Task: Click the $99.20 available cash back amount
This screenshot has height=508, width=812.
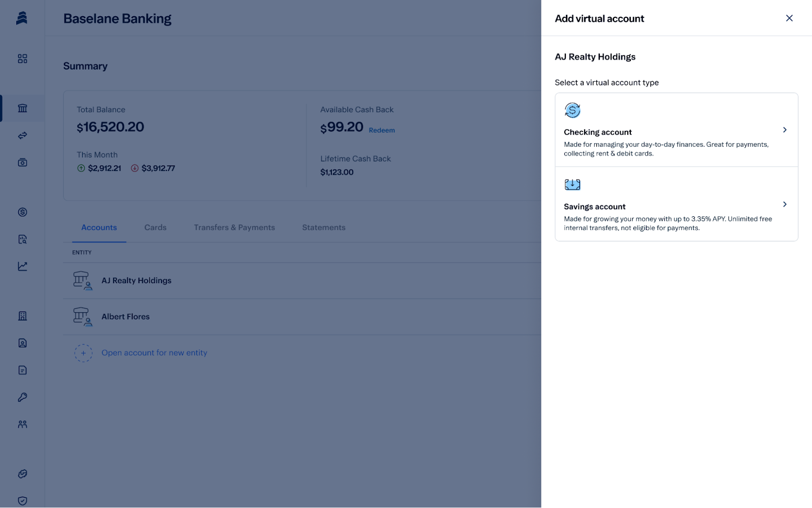Action: [x=342, y=127]
